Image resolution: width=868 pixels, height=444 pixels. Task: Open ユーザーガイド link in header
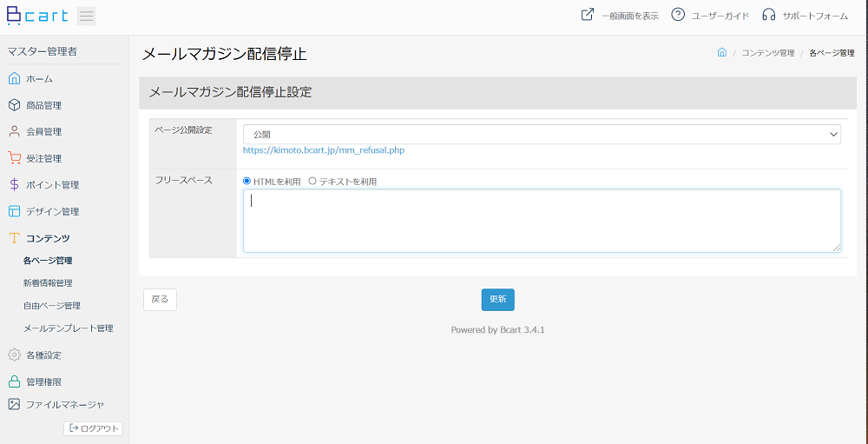(x=720, y=17)
